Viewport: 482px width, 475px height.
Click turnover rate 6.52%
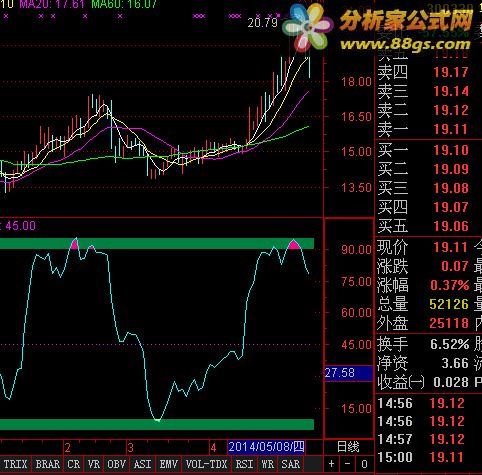tap(450, 344)
